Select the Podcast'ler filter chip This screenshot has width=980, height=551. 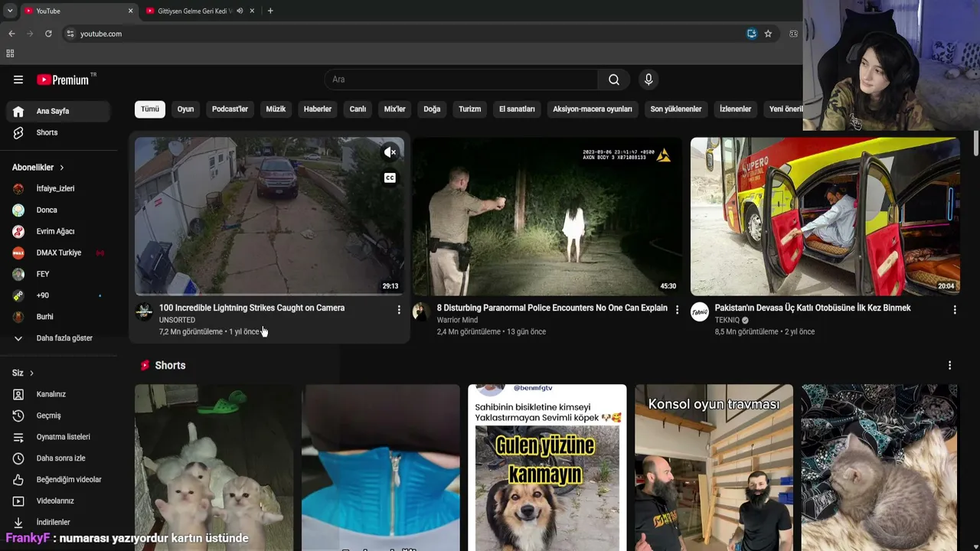pos(230,109)
